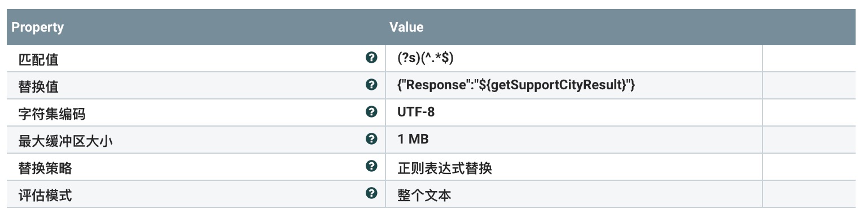This screenshot has height=217, width=868.
Task: Click the help icon beside 匹配值
Action: click(x=371, y=58)
